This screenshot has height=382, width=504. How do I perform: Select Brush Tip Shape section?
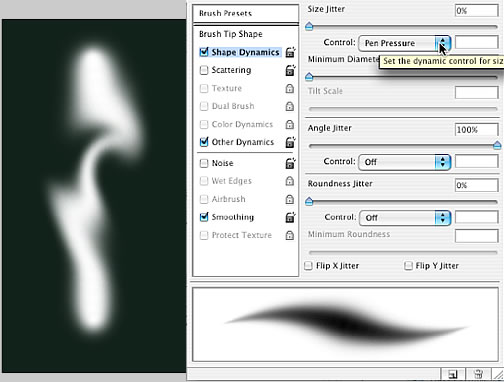tap(231, 34)
